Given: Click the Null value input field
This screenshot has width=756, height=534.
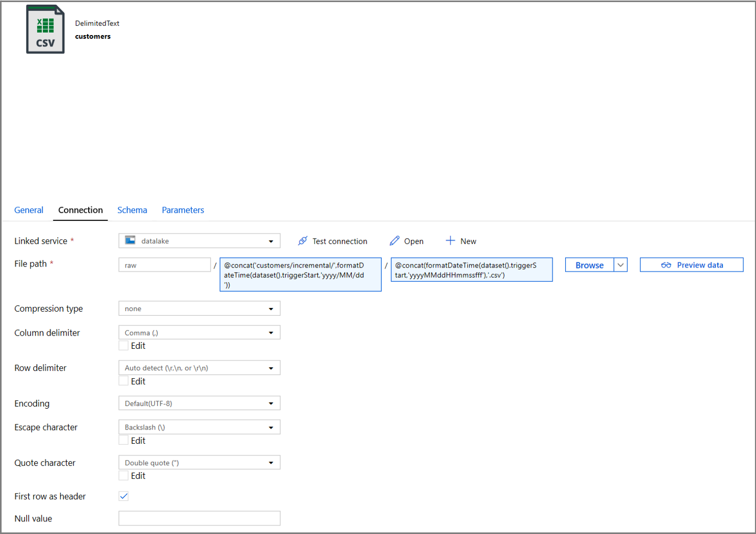Looking at the screenshot, I should (x=199, y=518).
